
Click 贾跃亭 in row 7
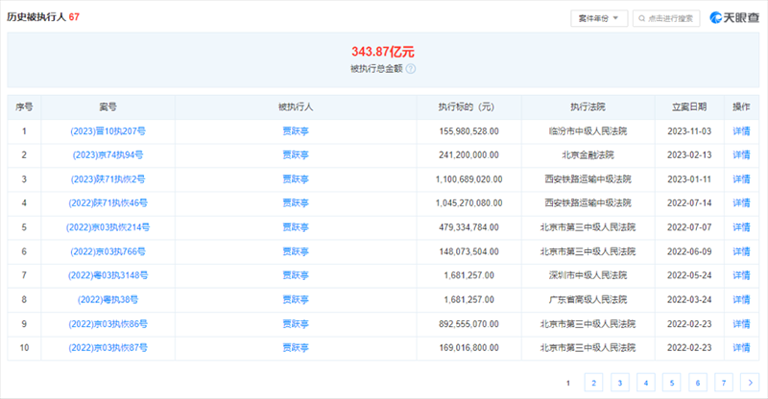point(295,276)
